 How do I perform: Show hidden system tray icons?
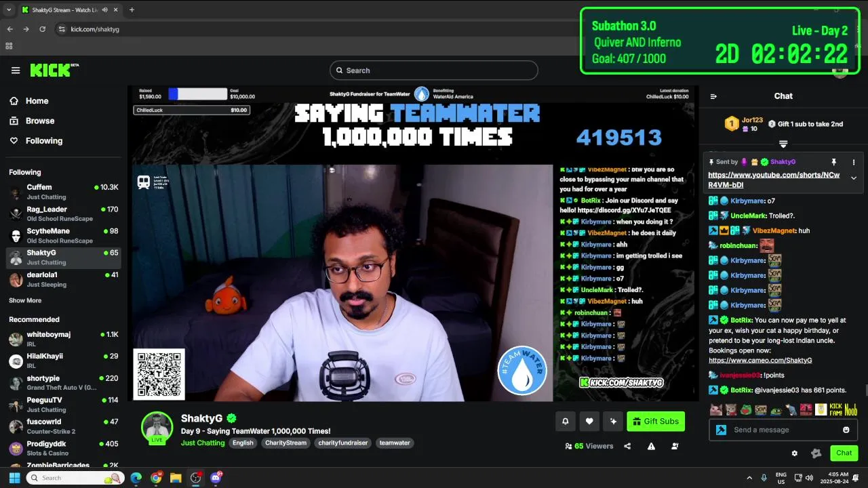pos(749,478)
